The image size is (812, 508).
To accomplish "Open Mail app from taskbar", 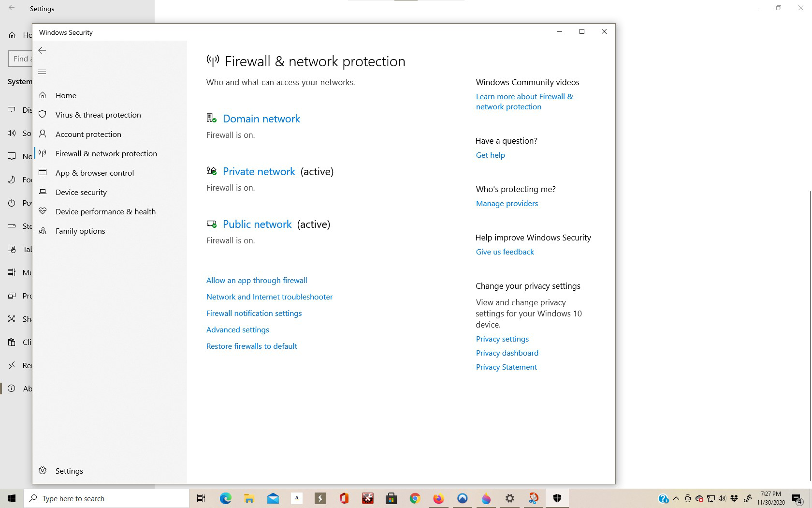I will point(273,498).
